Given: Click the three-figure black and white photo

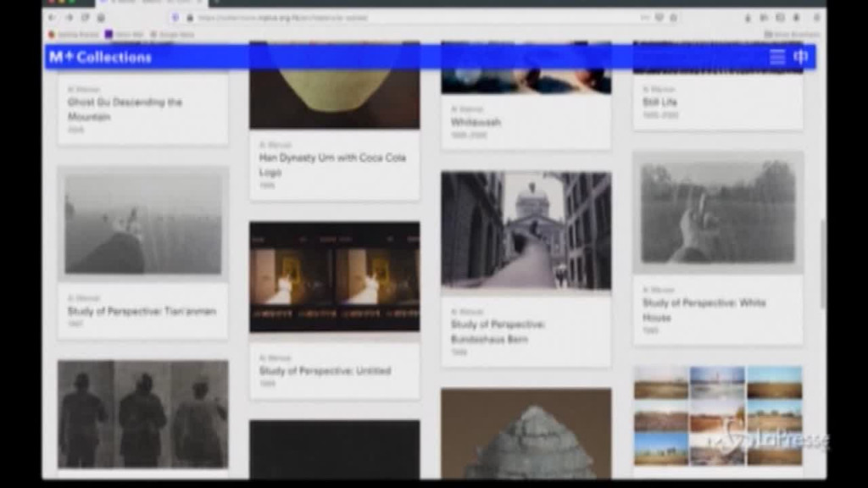Looking at the screenshot, I should coord(142,413).
